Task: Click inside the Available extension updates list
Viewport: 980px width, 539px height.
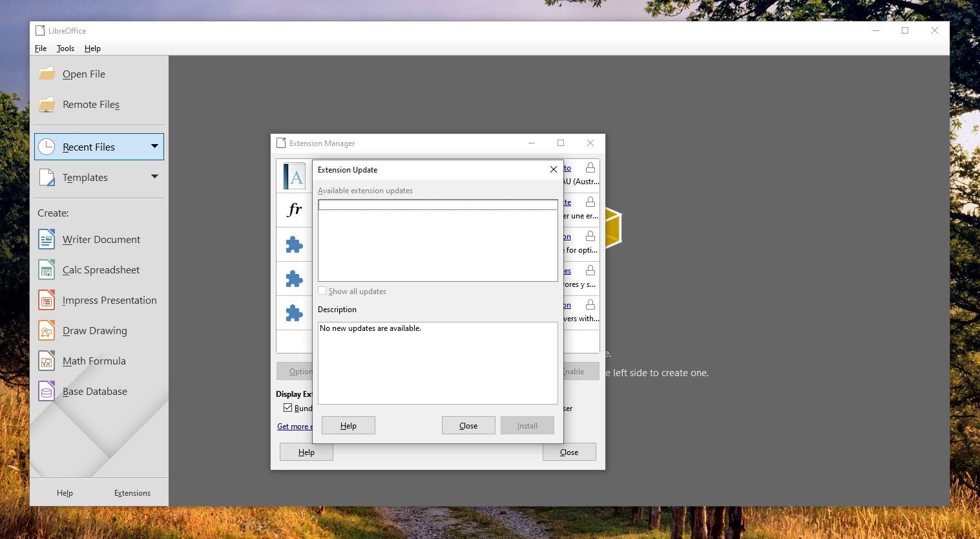Action: pos(438,240)
